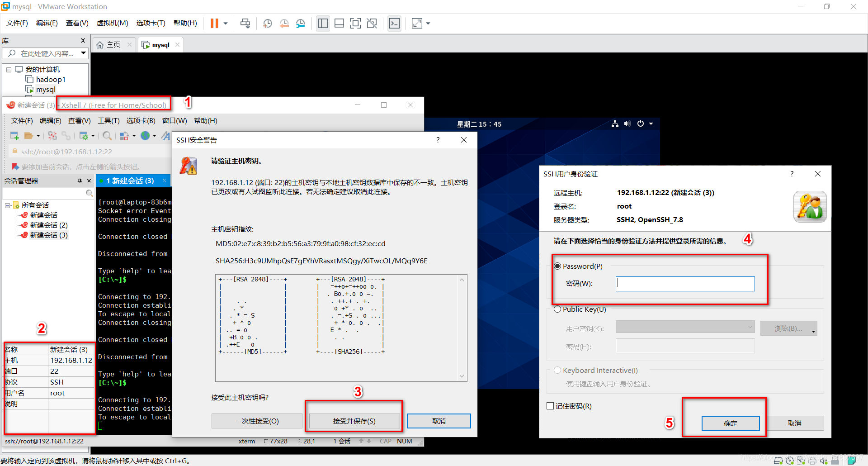Open dropdown arrow next to properties icon
The width and height of the screenshot is (868, 466).
click(93, 136)
